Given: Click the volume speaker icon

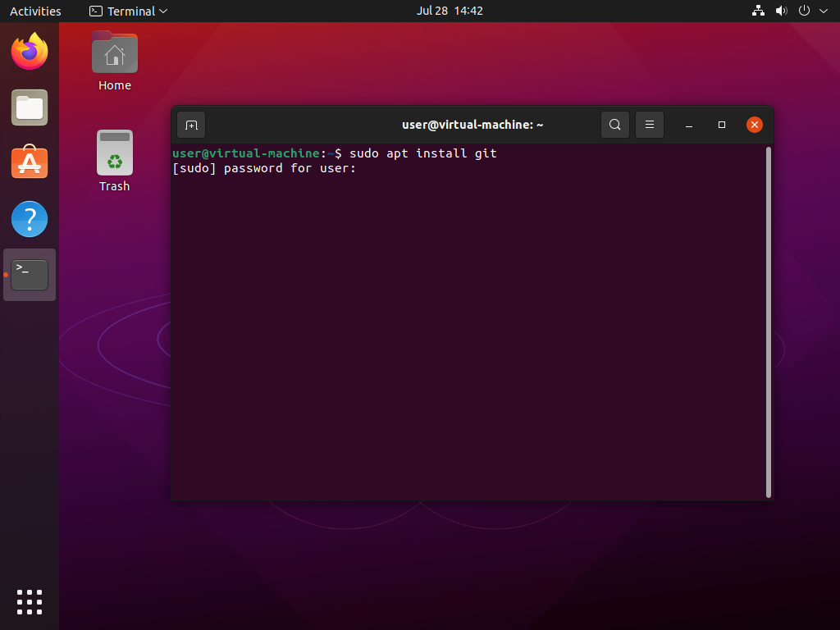Looking at the screenshot, I should tap(781, 11).
